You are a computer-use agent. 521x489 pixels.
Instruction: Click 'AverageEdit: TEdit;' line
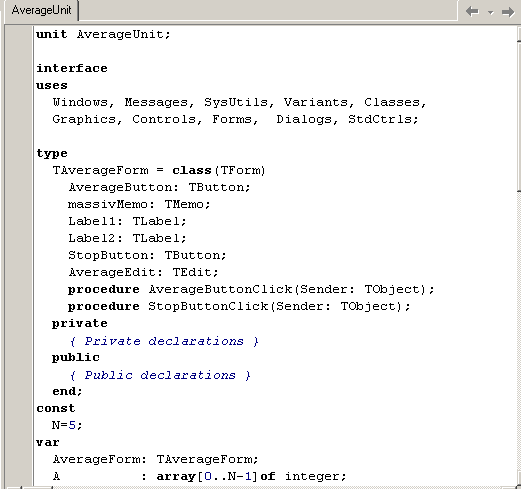143,272
